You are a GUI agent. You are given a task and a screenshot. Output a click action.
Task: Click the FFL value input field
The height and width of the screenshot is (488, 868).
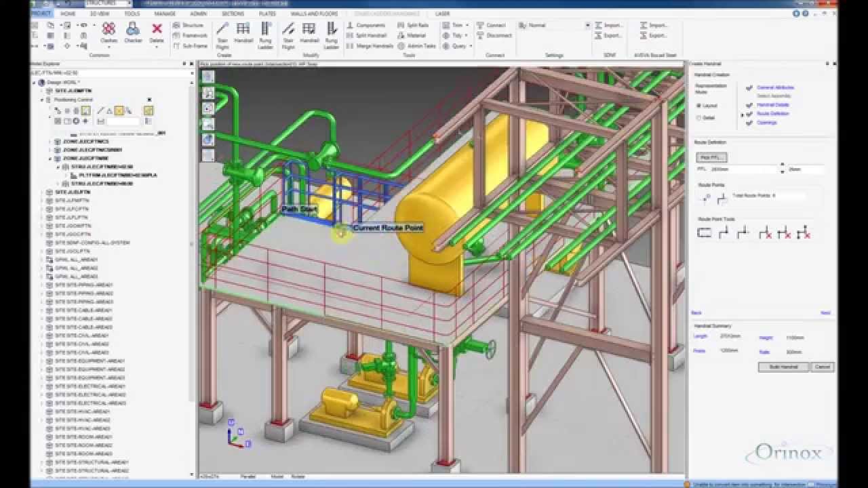pyautogui.click(x=744, y=169)
